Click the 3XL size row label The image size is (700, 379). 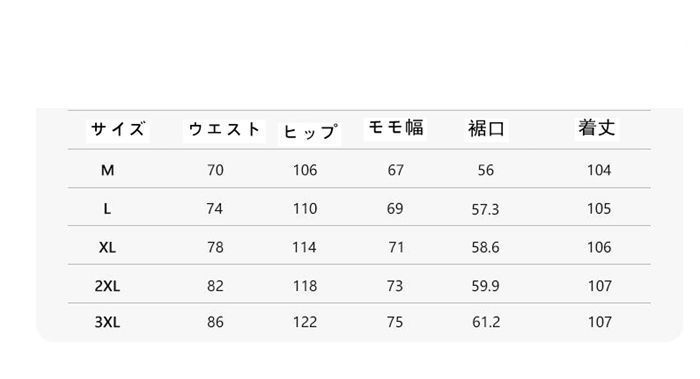107,322
